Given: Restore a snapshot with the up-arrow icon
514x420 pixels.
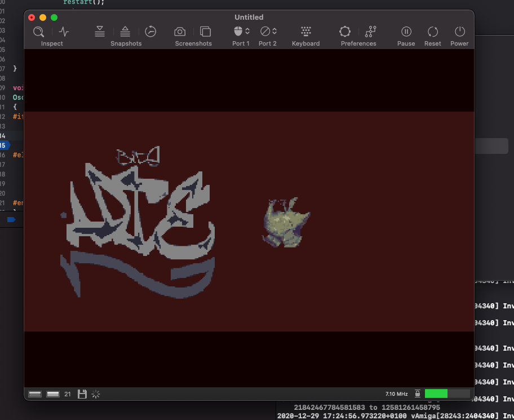Looking at the screenshot, I should point(125,32).
